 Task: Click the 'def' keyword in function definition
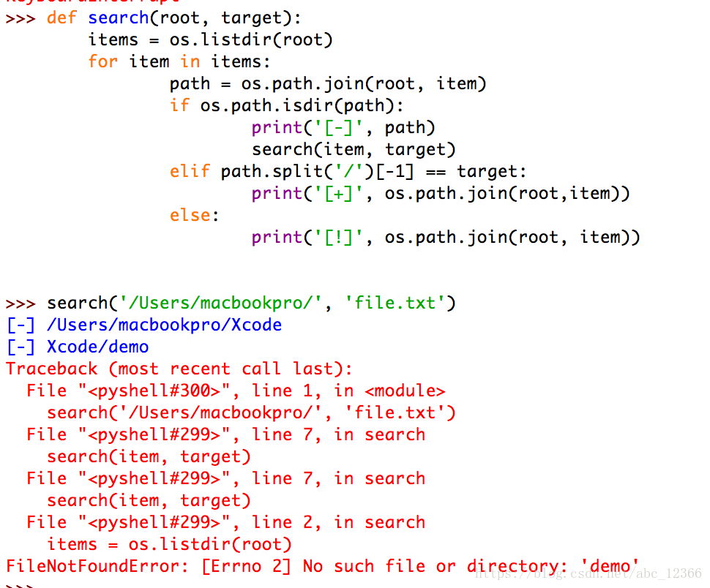coord(62,18)
